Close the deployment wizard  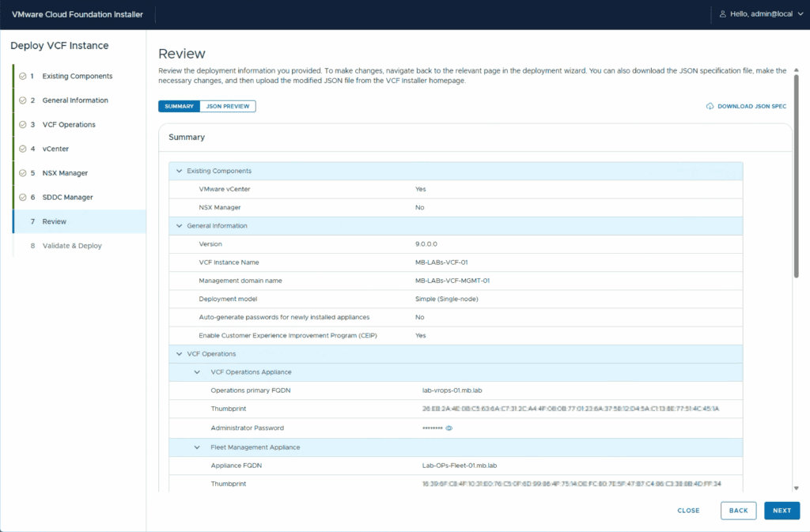[688, 511]
